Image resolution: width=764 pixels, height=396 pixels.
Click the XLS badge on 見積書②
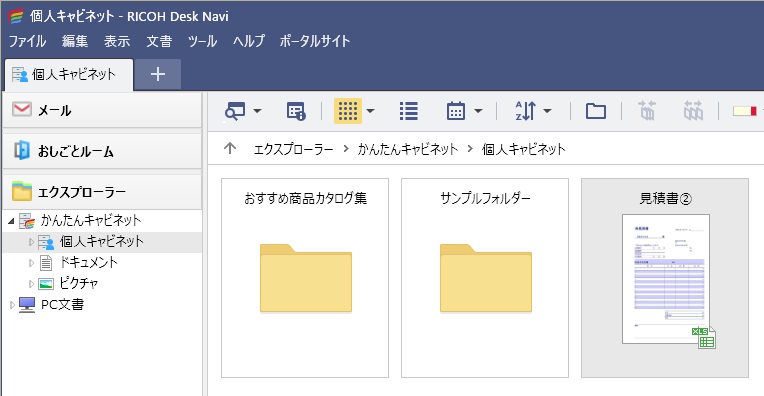coord(704,338)
